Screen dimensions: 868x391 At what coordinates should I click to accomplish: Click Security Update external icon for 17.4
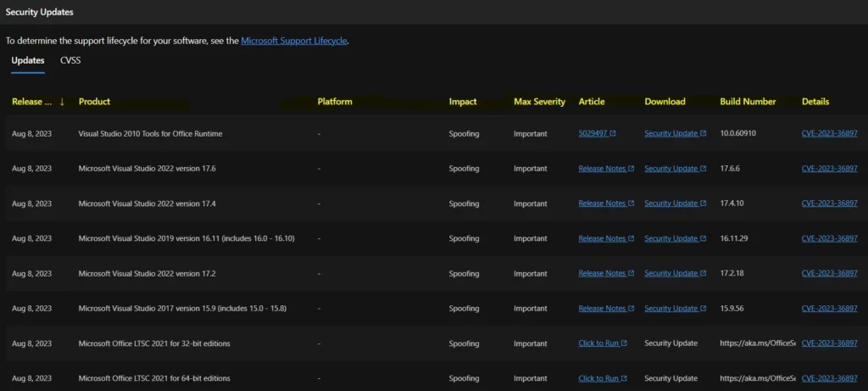pos(703,204)
